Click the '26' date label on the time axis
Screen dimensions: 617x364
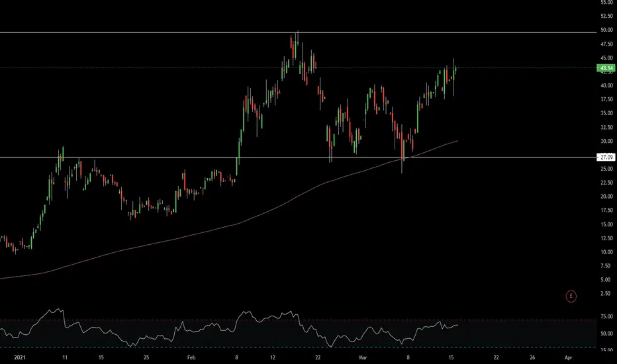[532, 357]
